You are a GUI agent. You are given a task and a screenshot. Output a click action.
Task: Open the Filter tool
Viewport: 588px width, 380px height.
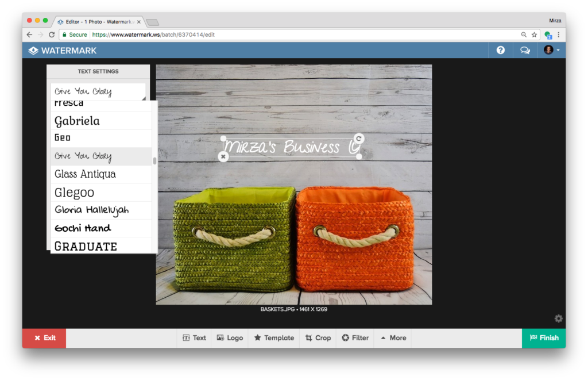355,338
